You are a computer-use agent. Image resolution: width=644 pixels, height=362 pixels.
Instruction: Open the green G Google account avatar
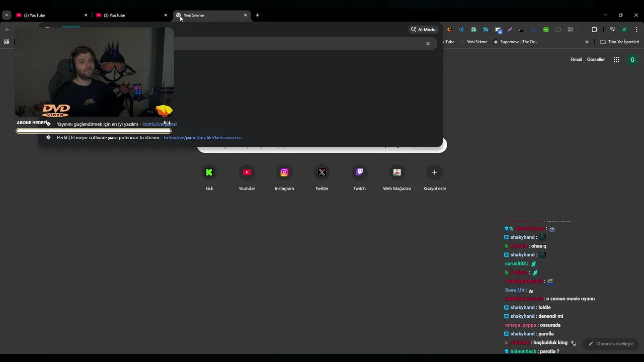coord(632,59)
